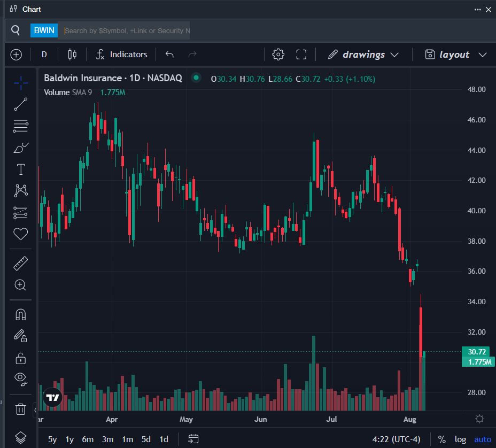Viewport: 496px width, 448px height.
Task: Select the brush drawing tool
Action: pos(21,148)
